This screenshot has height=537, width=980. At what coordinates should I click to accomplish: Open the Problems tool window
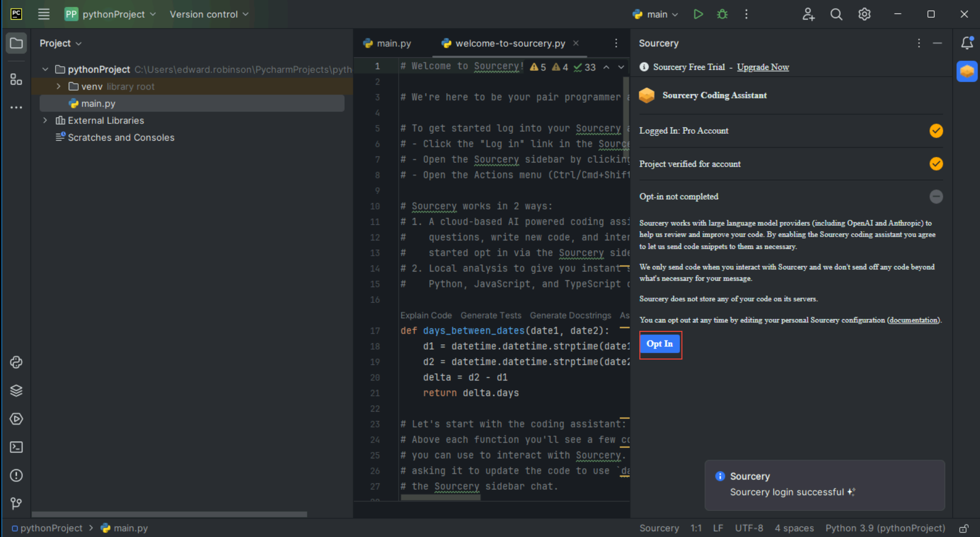(x=16, y=476)
